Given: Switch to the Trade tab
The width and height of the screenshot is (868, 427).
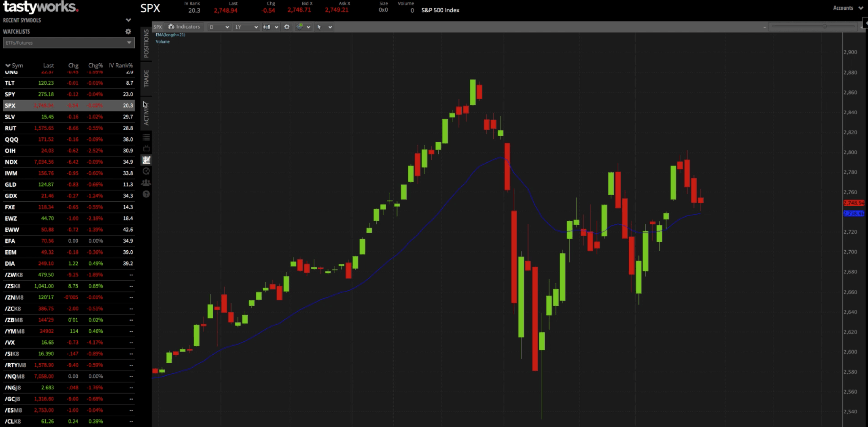Looking at the screenshot, I should pyautogui.click(x=146, y=78).
